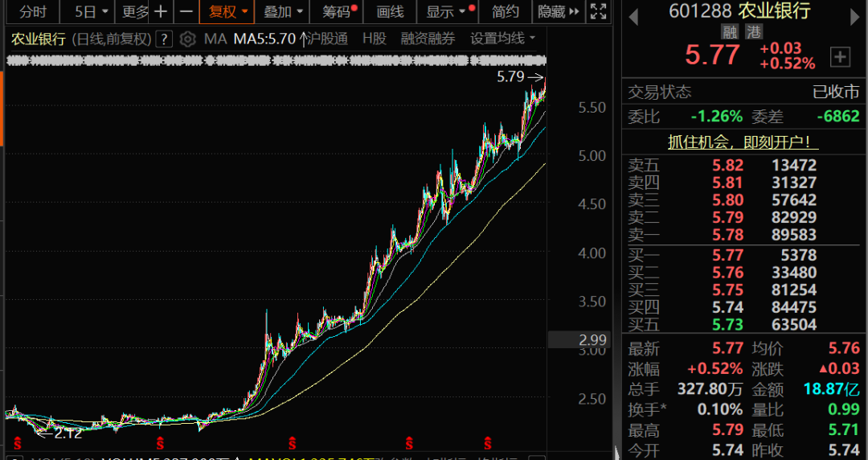Add stock to watchlist plus box
Screen dimensions: 868x460
pos(841,56)
